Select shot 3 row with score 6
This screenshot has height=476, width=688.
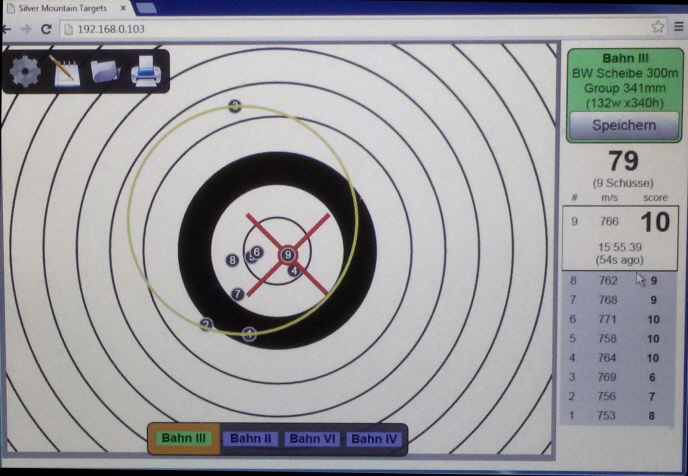click(x=614, y=376)
